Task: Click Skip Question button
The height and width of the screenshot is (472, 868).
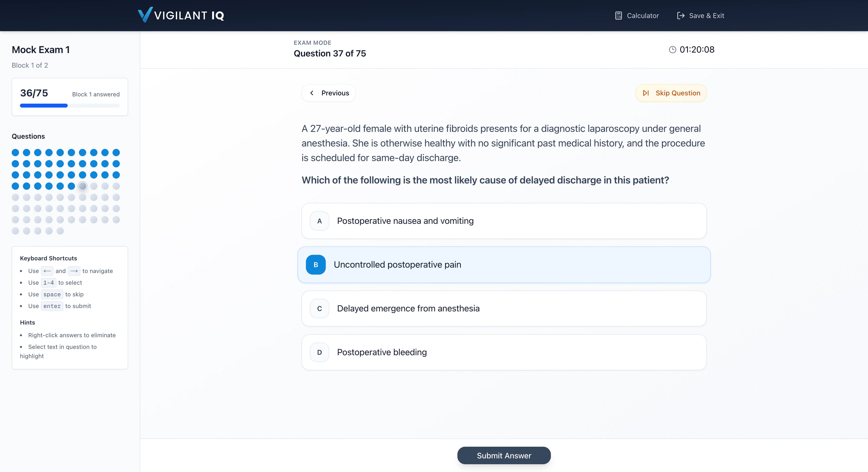Action: 671,93
